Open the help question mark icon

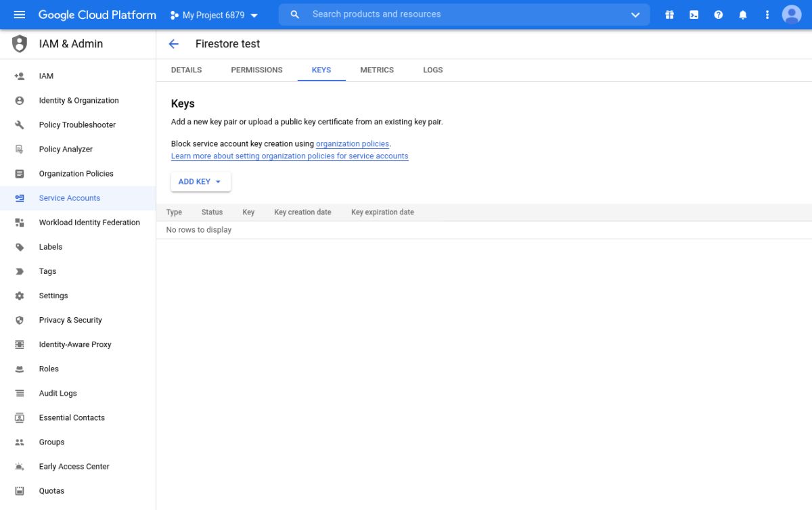pyautogui.click(x=718, y=14)
